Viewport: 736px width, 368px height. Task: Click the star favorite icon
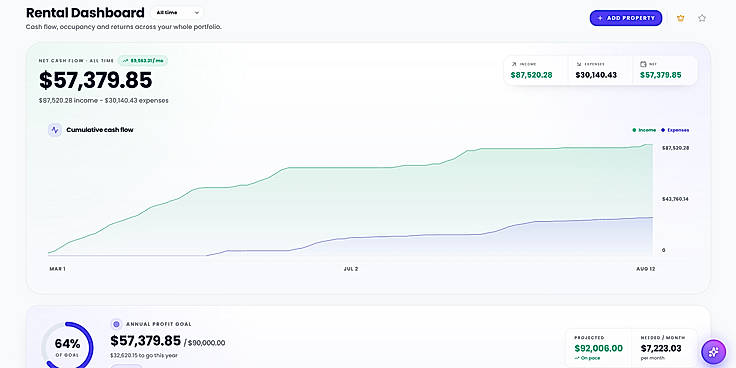tap(702, 18)
